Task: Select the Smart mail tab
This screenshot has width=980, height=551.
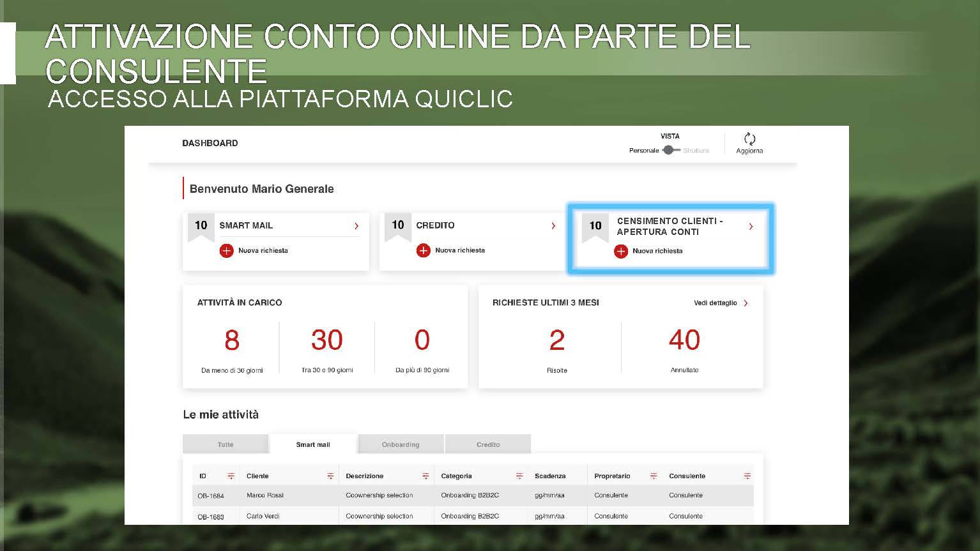Action: tap(313, 444)
